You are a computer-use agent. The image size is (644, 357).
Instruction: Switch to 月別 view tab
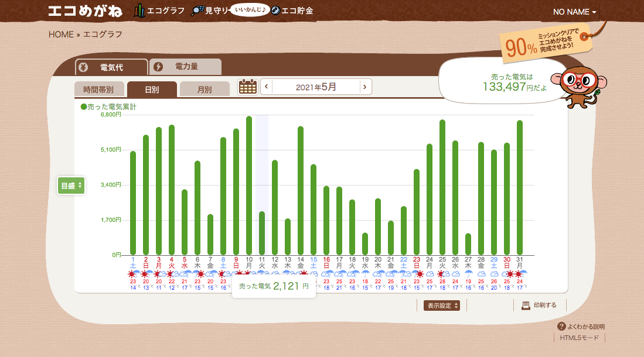click(205, 90)
